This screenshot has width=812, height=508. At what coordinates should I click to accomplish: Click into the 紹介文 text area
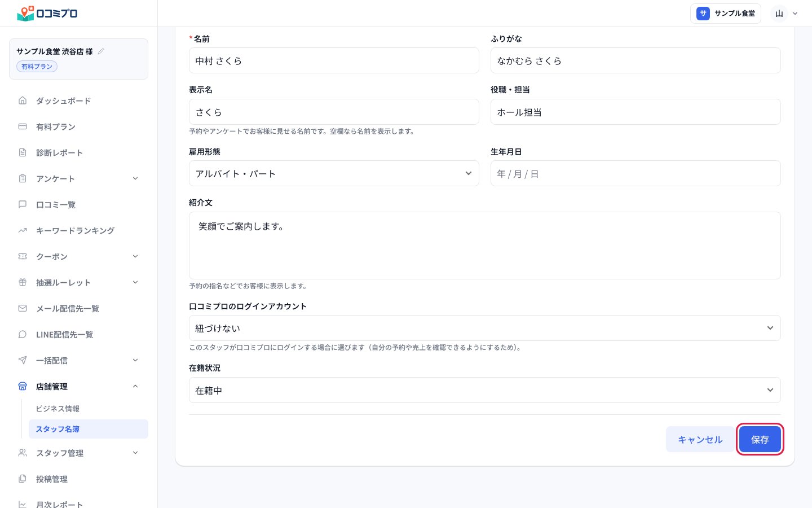click(x=484, y=246)
